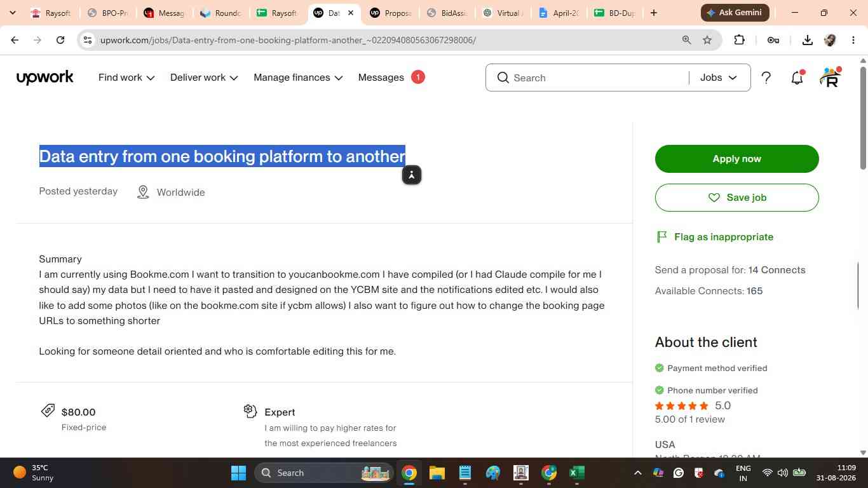Open Chrome downloads icon
Image resolution: width=868 pixels, height=488 pixels.
pyautogui.click(x=807, y=40)
